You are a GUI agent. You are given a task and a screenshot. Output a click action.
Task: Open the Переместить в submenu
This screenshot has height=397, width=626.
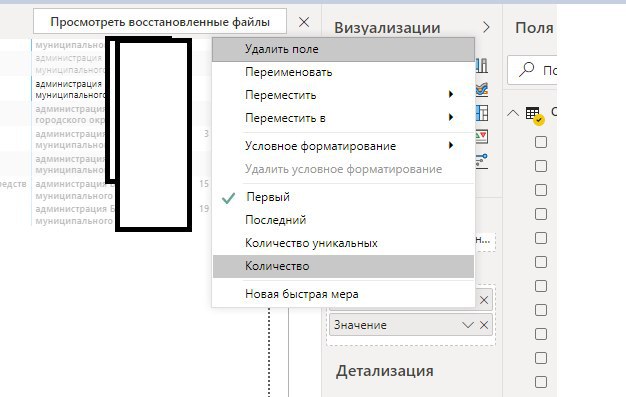pos(343,118)
